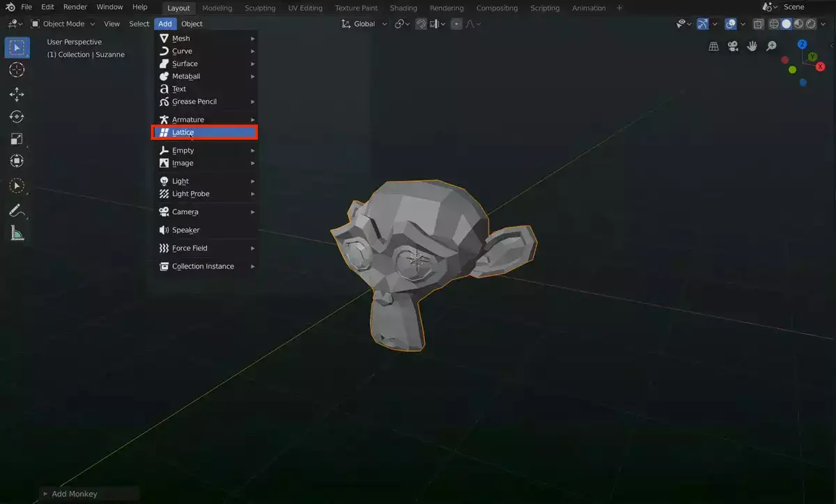Toggle snapping magnet

pos(421,24)
